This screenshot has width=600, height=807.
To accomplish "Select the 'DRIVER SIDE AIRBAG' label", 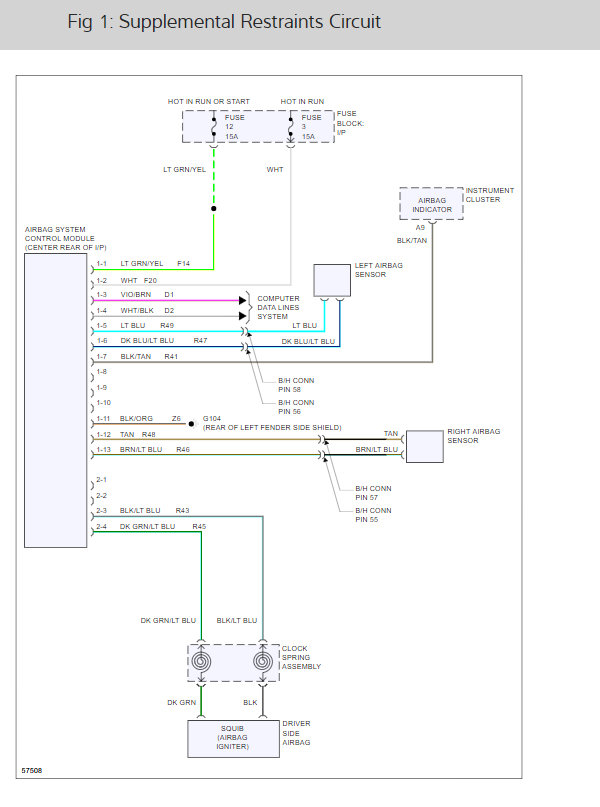I will click(x=296, y=733).
